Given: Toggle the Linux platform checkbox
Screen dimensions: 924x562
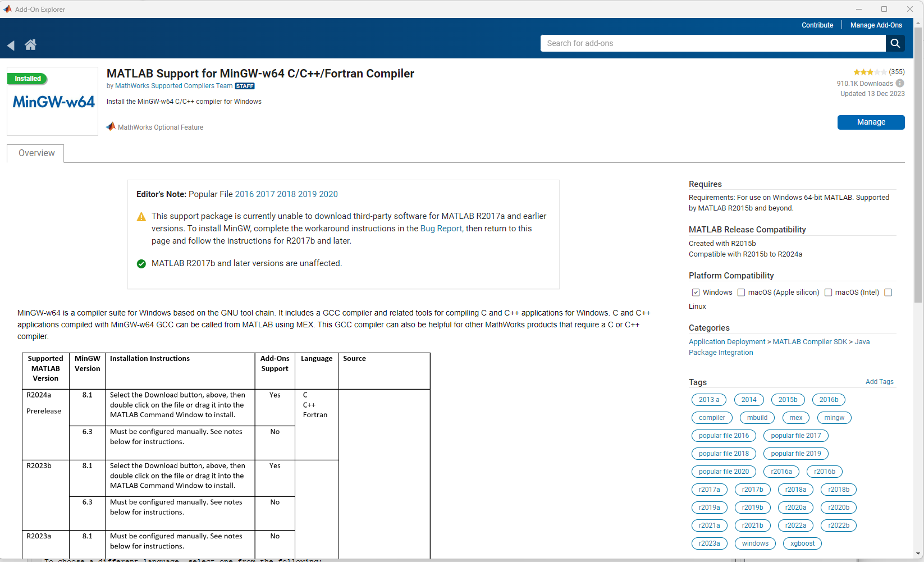Looking at the screenshot, I should point(888,293).
